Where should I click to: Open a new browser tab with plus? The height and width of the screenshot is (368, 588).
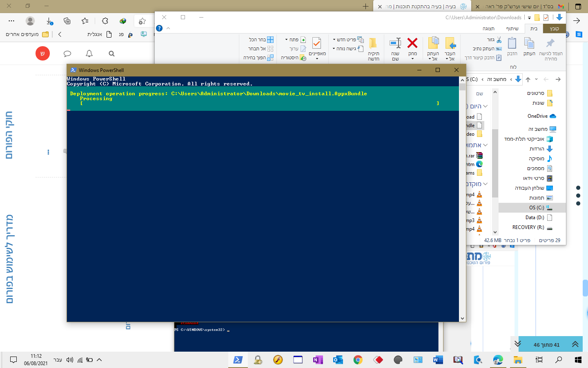(365, 6)
